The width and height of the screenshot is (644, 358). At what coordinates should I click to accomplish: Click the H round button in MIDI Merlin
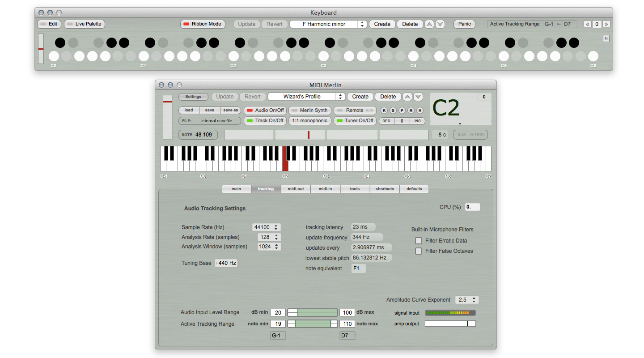click(420, 111)
